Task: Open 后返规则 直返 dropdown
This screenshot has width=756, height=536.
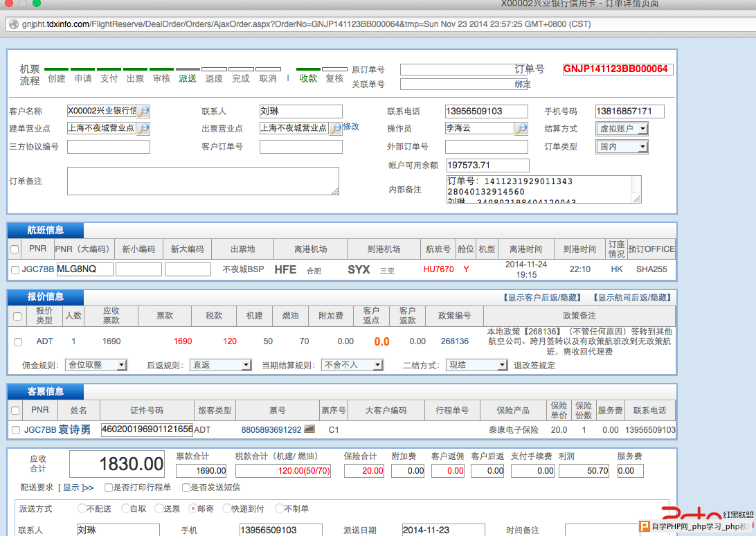Action: tap(220, 365)
